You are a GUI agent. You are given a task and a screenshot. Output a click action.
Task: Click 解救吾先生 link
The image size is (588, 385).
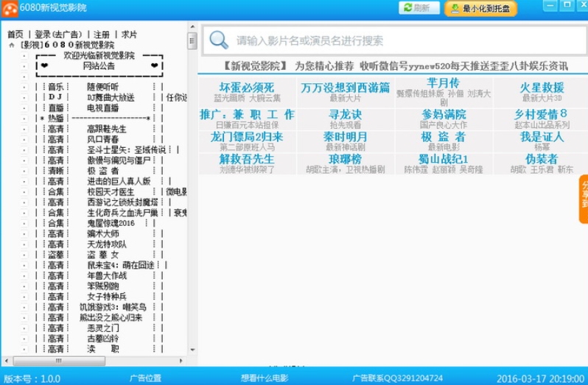(x=247, y=159)
